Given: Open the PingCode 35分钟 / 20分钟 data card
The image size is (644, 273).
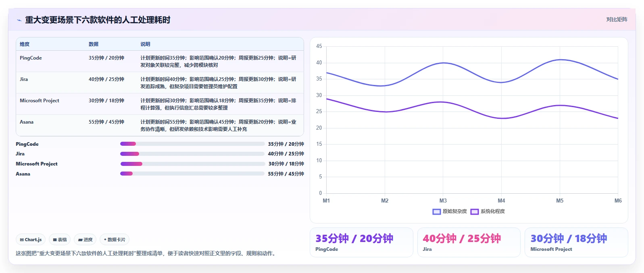Looking at the screenshot, I should click(x=361, y=242).
